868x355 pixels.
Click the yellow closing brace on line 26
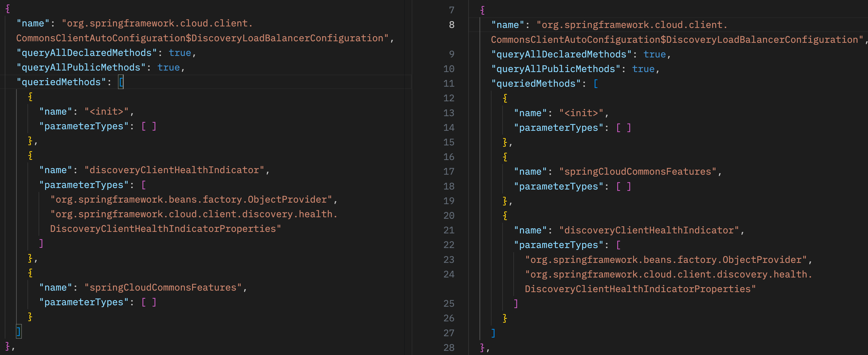click(505, 318)
